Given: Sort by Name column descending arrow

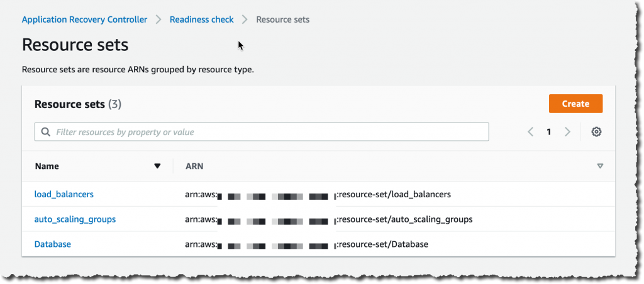Looking at the screenshot, I should [x=157, y=167].
